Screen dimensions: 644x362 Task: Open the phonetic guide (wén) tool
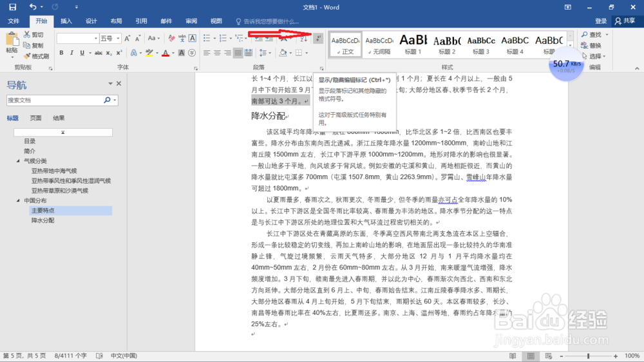182,38
